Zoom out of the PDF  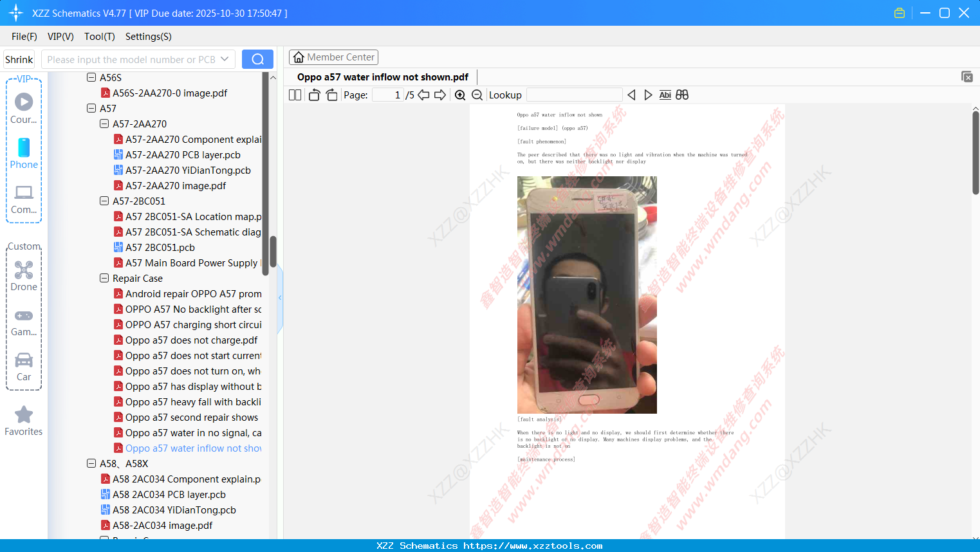[x=477, y=95]
